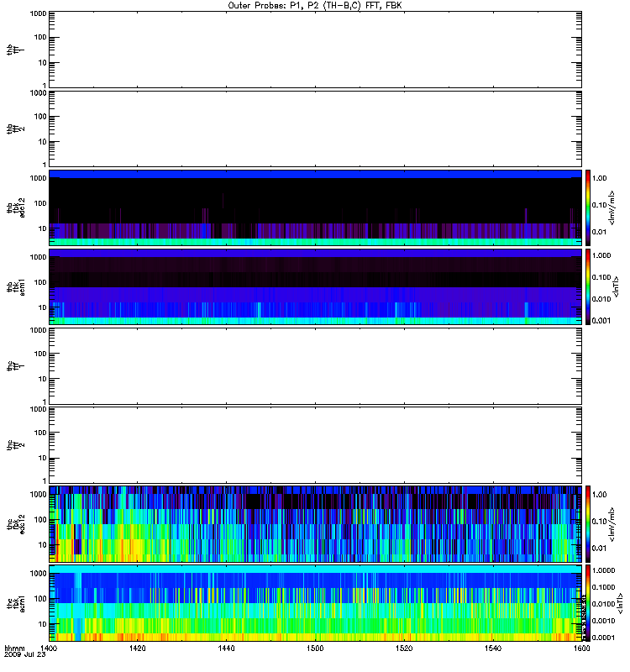
Task: Click the "thb fff 2" y-axis title
Action: click(x=15, y=129)
